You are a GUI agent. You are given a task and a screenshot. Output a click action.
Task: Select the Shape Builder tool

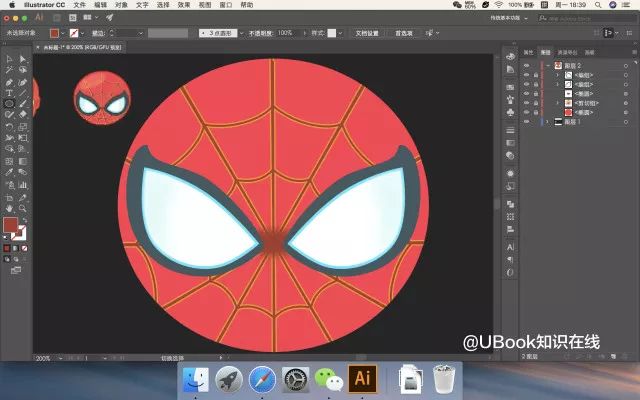(x=9, y=149)
